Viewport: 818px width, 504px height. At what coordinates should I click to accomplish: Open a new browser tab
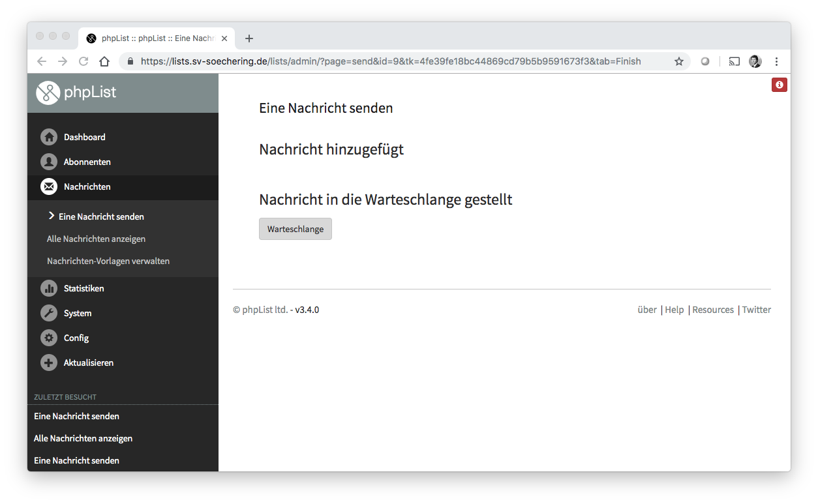[249, 38]
